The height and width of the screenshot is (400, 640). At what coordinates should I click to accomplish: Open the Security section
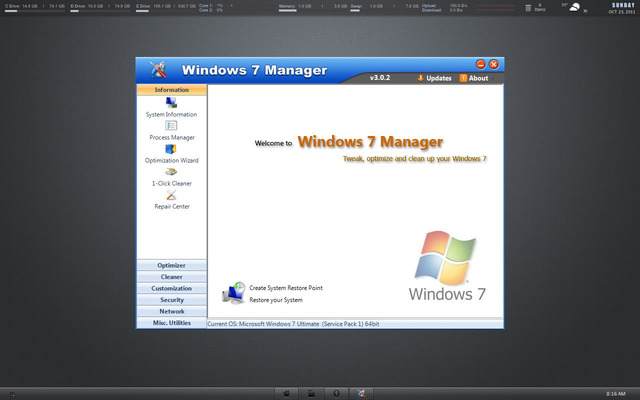(171, 300)
